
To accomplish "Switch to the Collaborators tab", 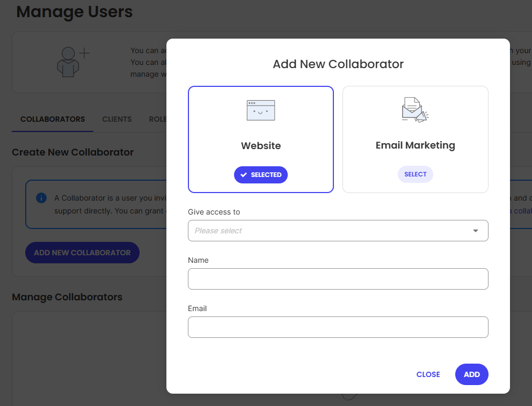I will pos(53,119).
